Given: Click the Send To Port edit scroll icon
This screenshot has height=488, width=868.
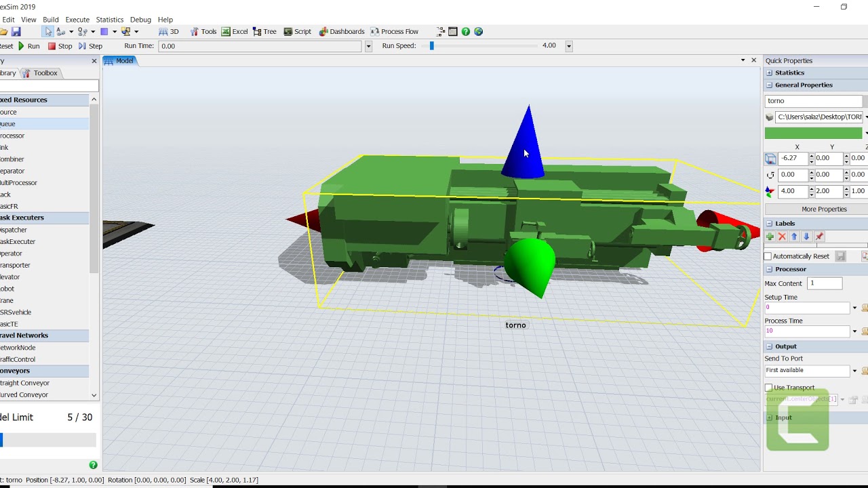Looking at the screenshot, I should point(865,371).
